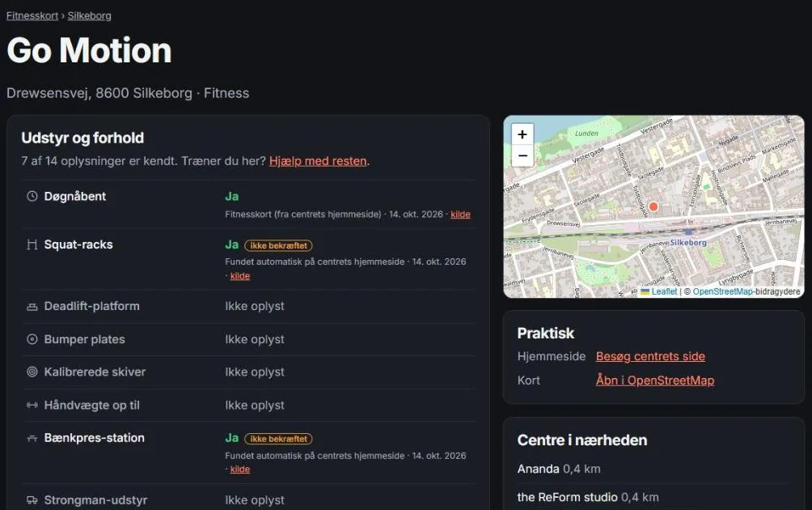
Task: Click the Strongman-udstyr truck icon
Action: [32, 500]
